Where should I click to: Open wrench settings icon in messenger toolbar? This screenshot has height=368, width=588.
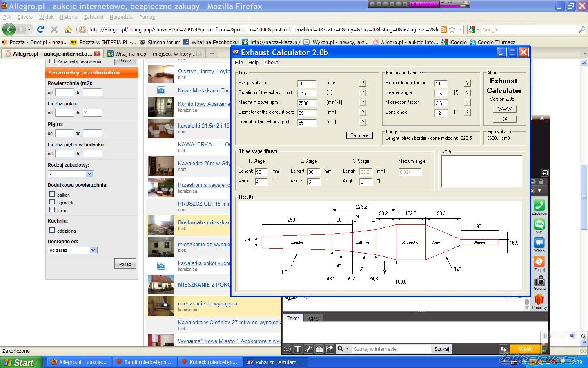pyautogui.click(x=308, y=349)
